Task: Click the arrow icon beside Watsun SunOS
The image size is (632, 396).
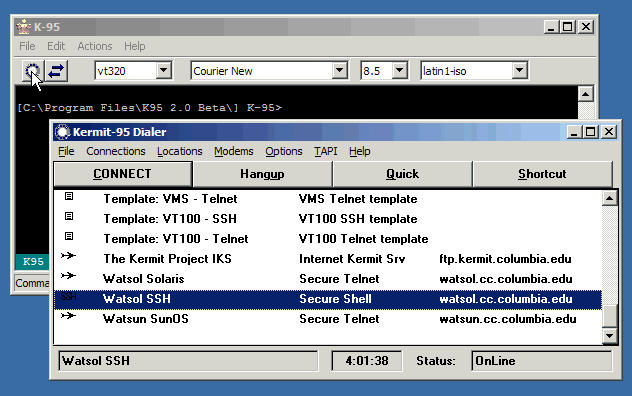Action: [x=69, y=316]
